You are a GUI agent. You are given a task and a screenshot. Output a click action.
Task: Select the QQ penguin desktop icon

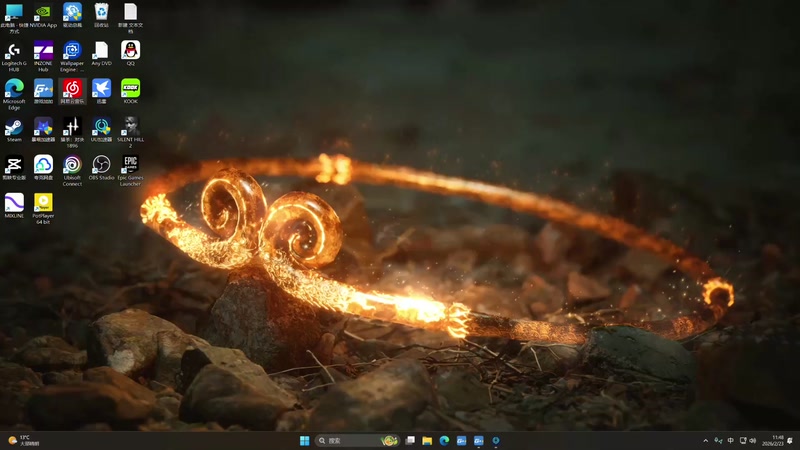click(131, 54)
